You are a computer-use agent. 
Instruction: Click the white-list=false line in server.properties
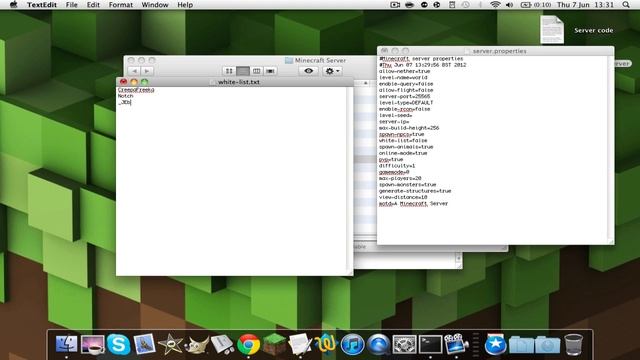click(403, 140)
